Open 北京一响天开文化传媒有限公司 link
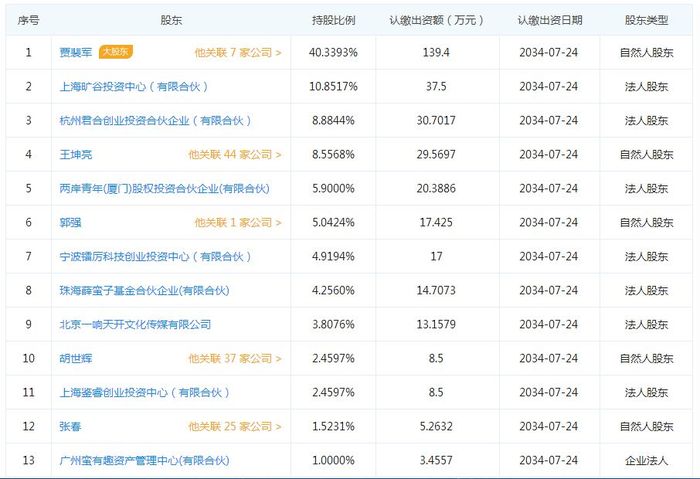 pos(135,325)
